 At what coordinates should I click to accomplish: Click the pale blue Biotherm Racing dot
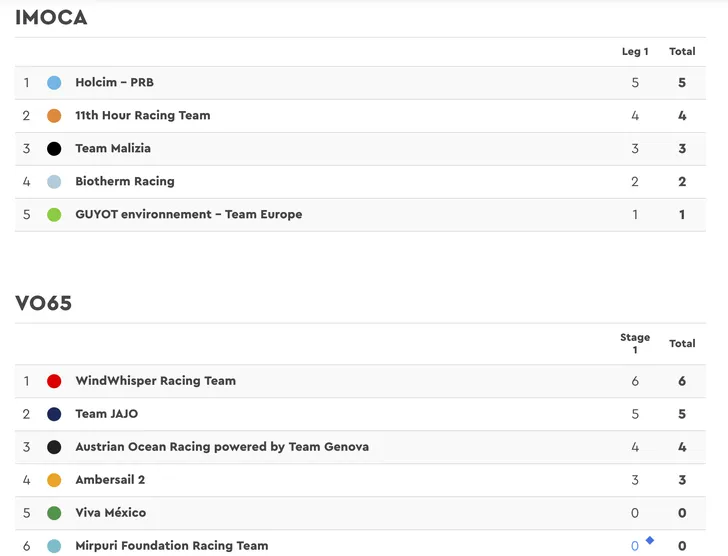coord(54,182)
